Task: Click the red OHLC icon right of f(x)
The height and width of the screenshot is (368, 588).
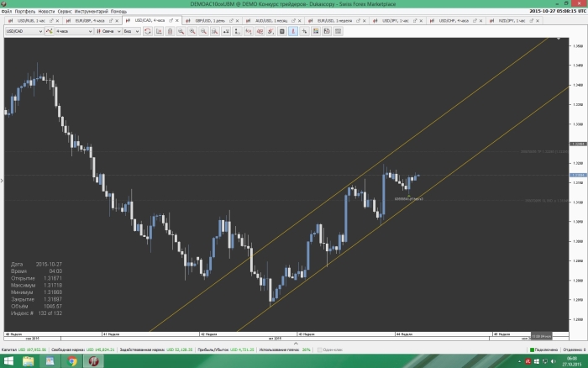Action: pos(260,32)
